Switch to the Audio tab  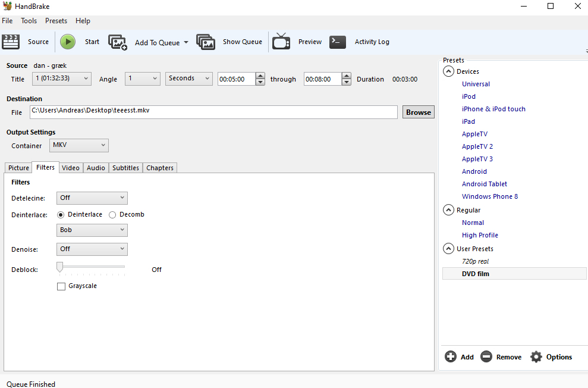[x=96, y=168]
